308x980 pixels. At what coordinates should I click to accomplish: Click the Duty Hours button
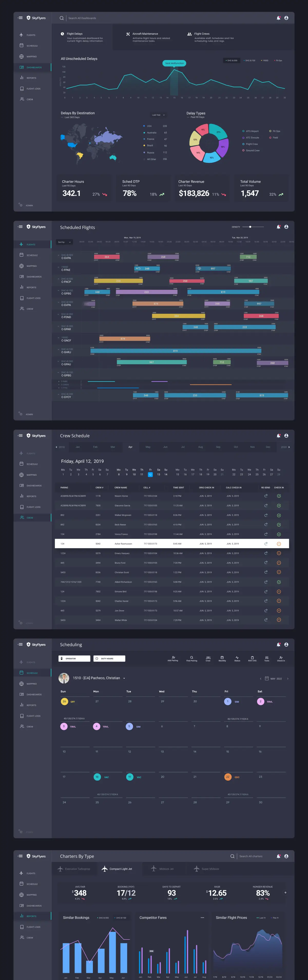pyautogui.click(x=109, y=658)
